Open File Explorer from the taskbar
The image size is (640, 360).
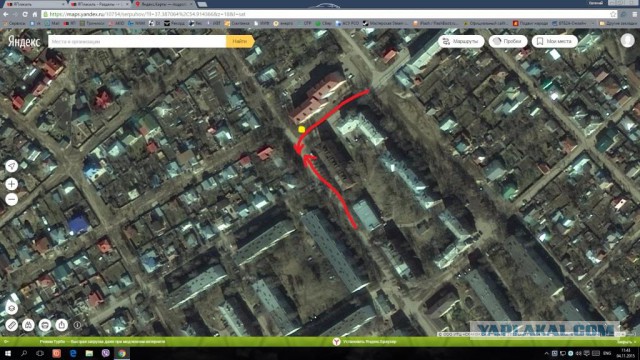(x=89, y=353)
